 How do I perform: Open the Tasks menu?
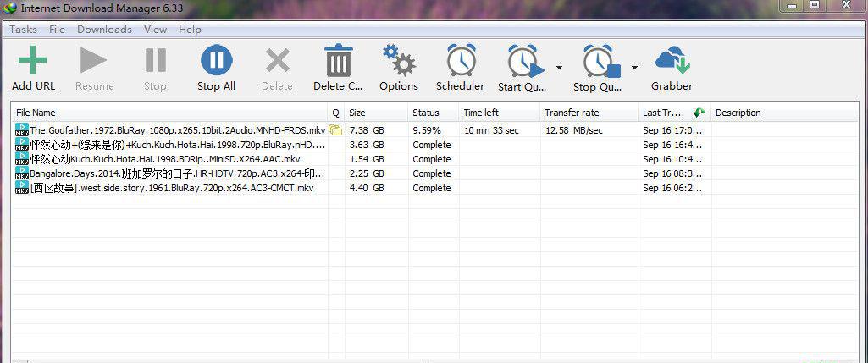tap(23, 30)
